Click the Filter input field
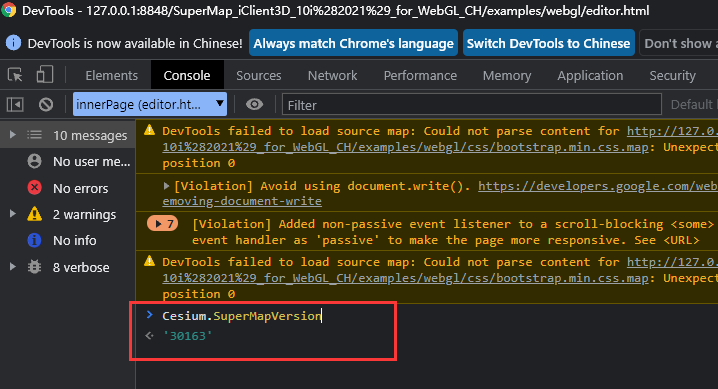Image resolution: width=718 pixels, height=389 pixels. pos(472,105)
